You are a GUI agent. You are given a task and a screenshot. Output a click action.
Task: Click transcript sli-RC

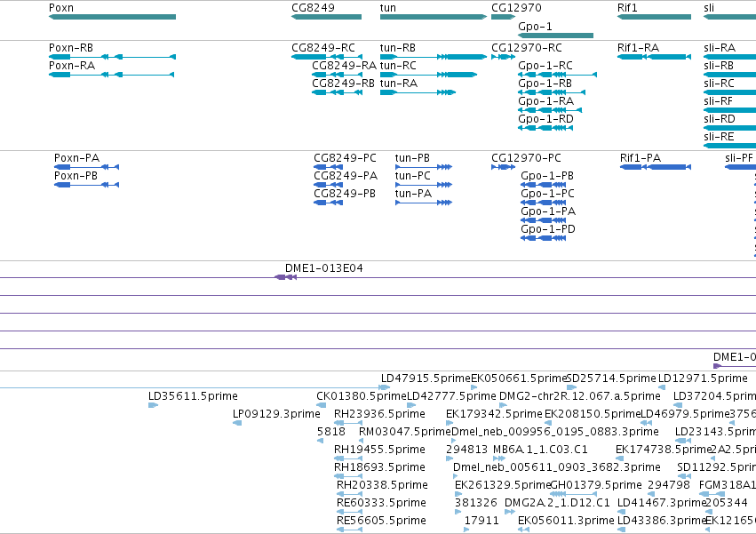[x=719, y=84]
